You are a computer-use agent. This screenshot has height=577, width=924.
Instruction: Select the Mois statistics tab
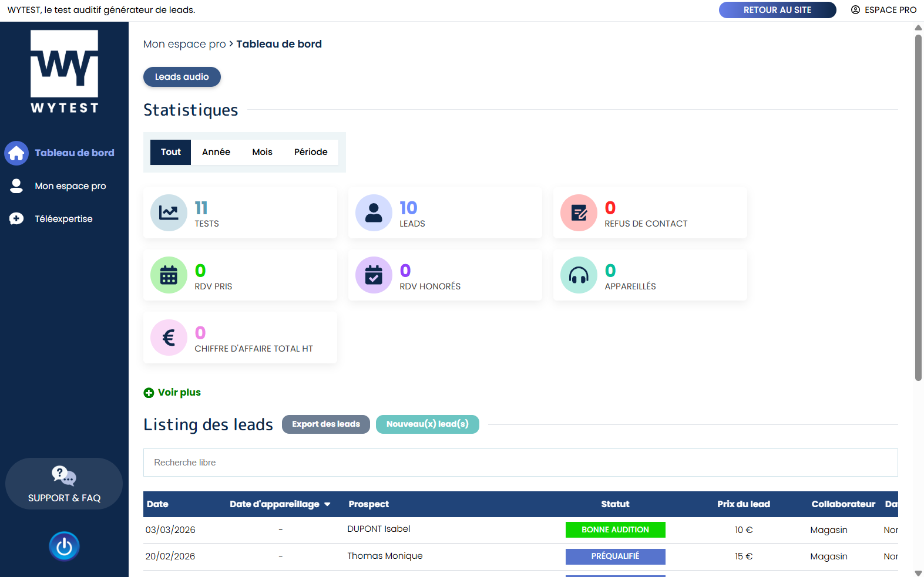pyautogui.click(x=262, y=152)
